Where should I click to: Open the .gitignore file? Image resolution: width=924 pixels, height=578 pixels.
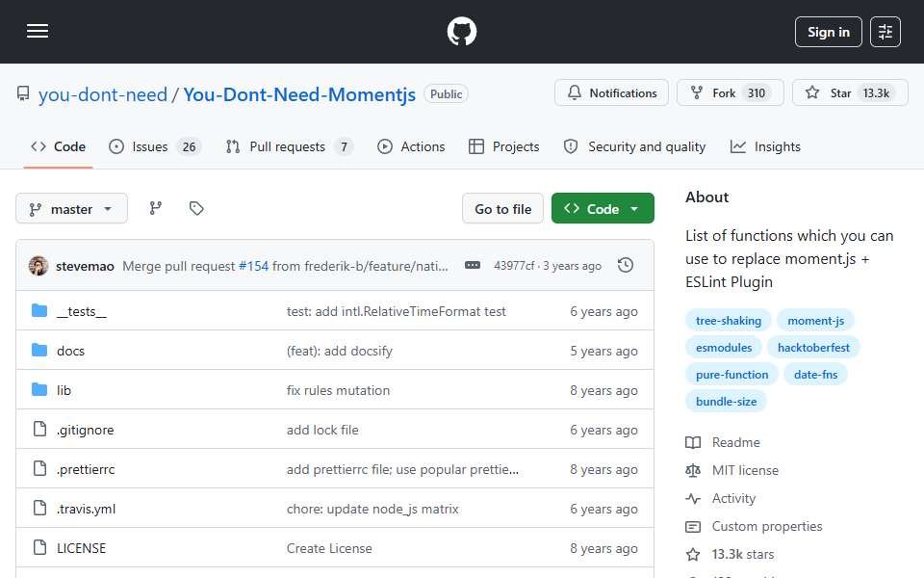click(x=85, y=430)
